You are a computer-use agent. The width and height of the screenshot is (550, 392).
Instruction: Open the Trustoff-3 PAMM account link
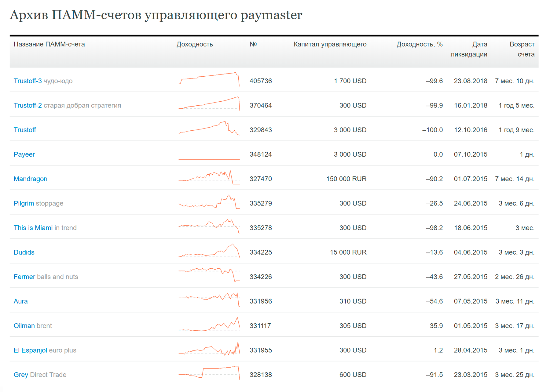point(28,81)
